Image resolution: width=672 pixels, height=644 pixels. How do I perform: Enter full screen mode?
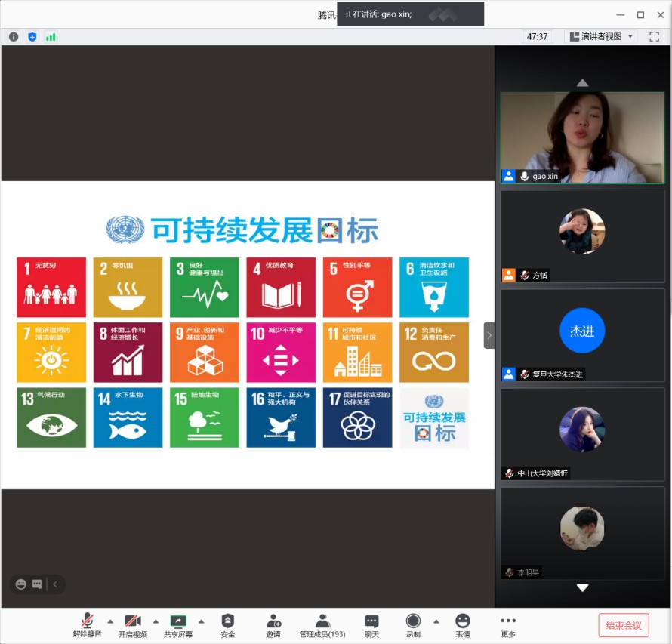[x=654, y=37]
